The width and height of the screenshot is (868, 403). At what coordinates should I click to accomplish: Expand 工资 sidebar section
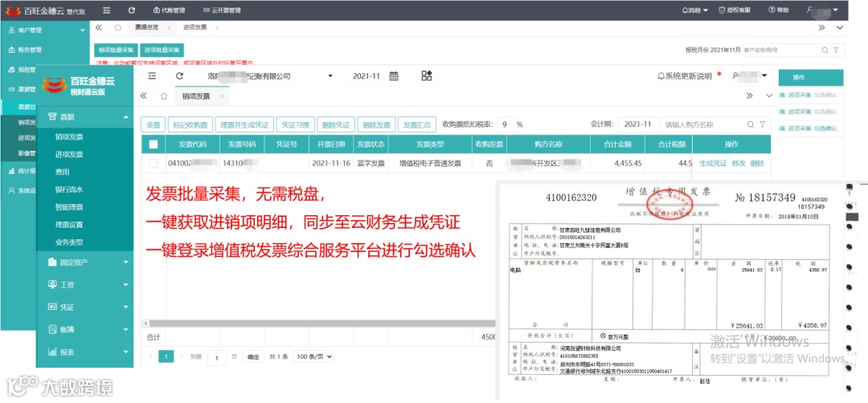pyautogui.click(x=84, y=284)
